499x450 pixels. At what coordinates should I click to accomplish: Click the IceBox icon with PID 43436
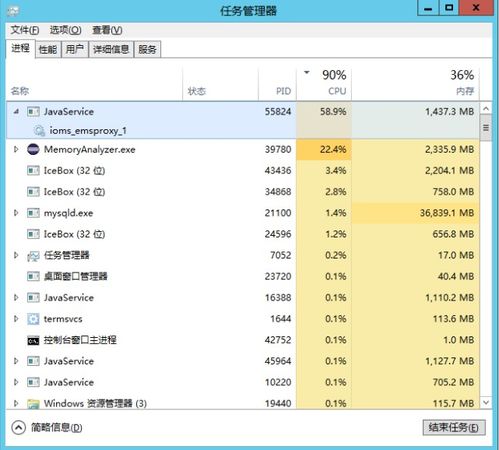33,171
